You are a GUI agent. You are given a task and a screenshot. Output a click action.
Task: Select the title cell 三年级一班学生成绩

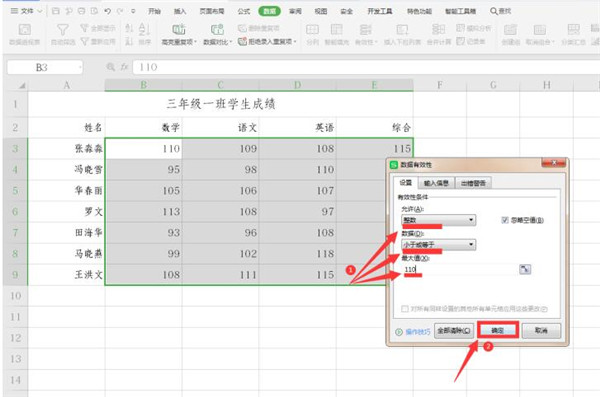pyautogui.click(x=221, y=104)
